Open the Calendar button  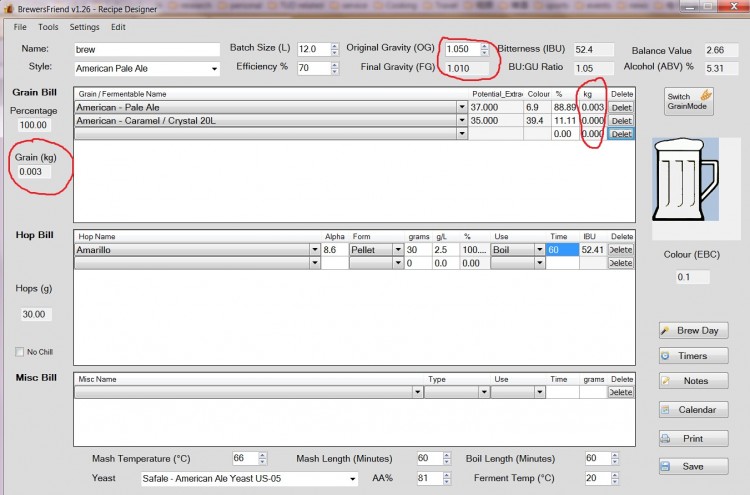[x=694, y=410]
